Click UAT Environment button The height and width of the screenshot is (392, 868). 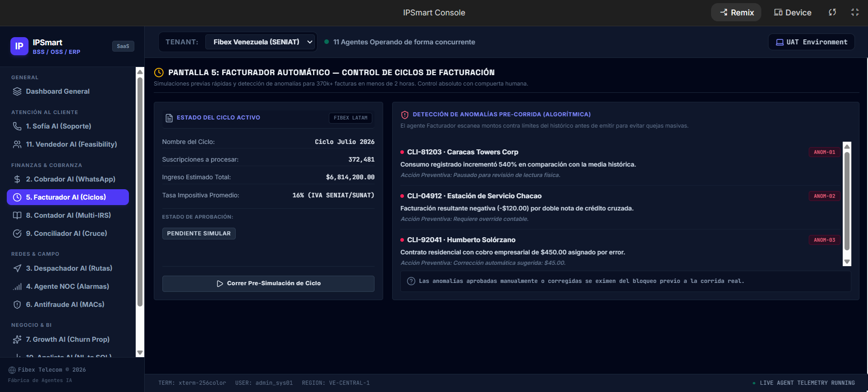(x=811, y=42)
